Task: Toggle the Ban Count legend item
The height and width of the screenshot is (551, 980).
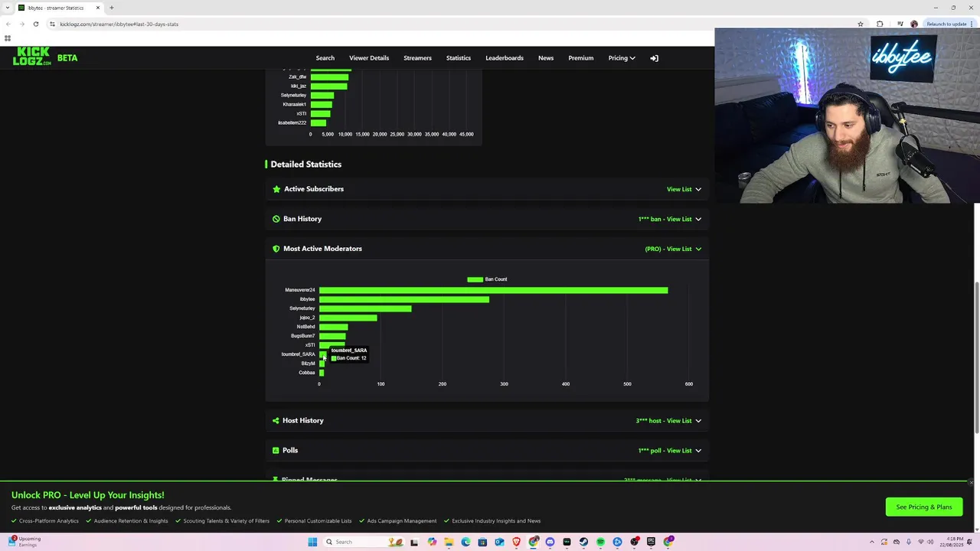Action: 487,279
